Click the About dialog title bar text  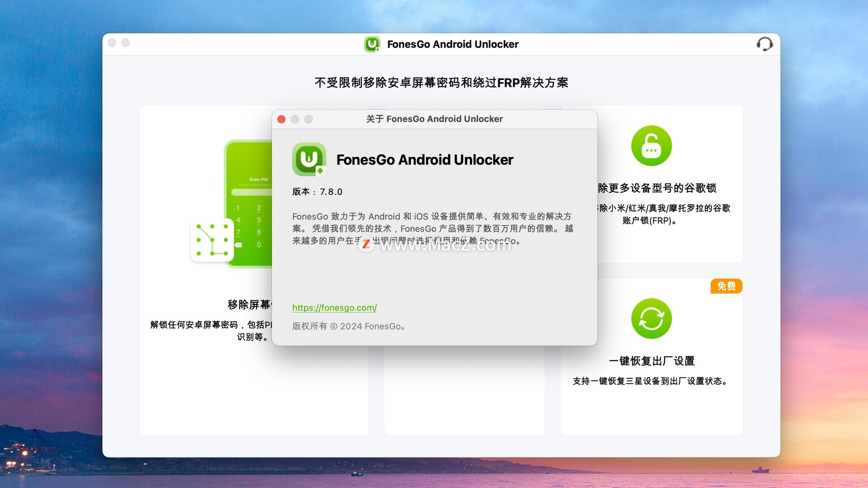click(x=434, y=119)
